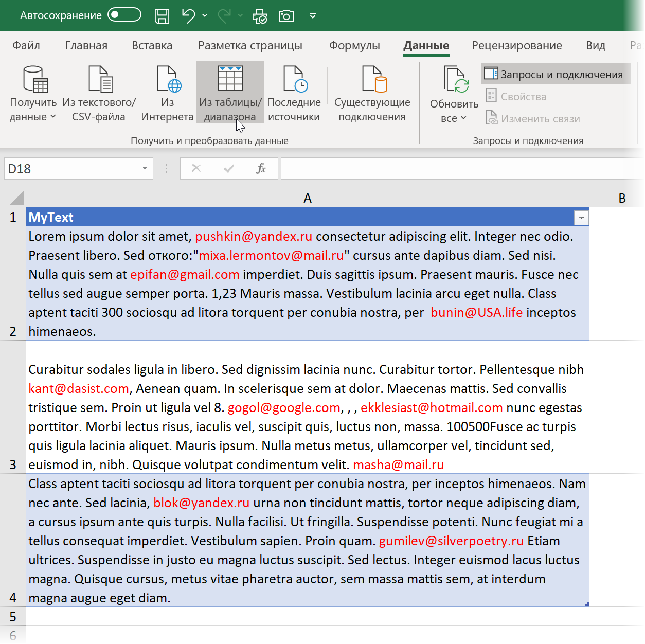Click the MyText header cell
The image size is (645, 644).
point(308,217)
